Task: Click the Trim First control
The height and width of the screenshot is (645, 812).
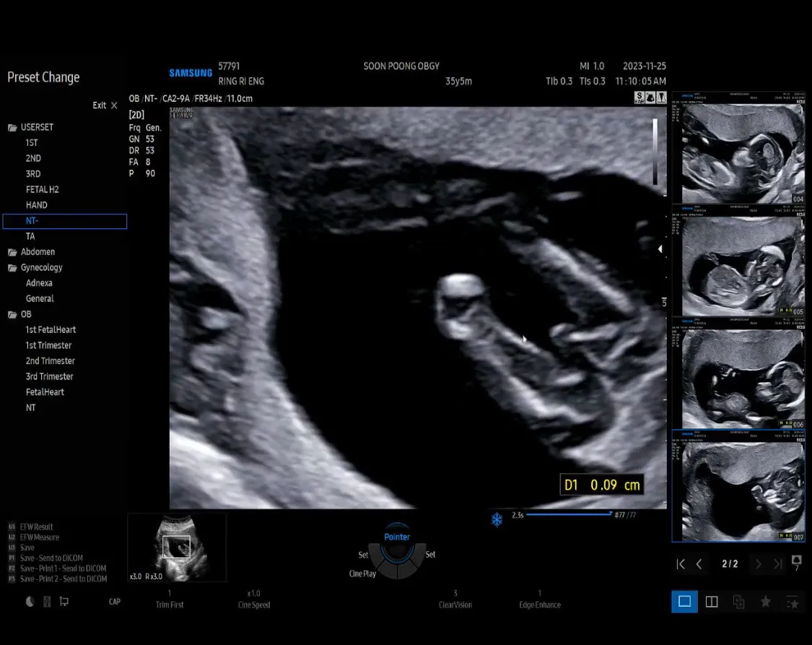Action: (x=170, y=599)
